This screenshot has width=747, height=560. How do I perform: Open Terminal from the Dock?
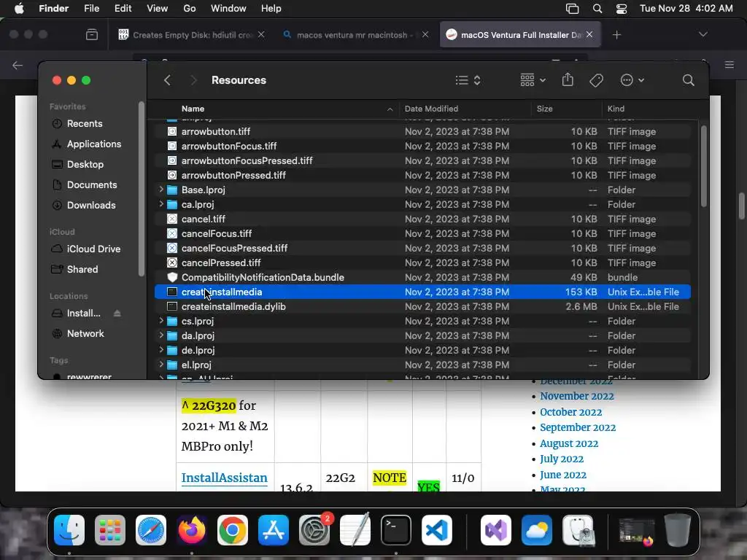[x=396, y=530]
